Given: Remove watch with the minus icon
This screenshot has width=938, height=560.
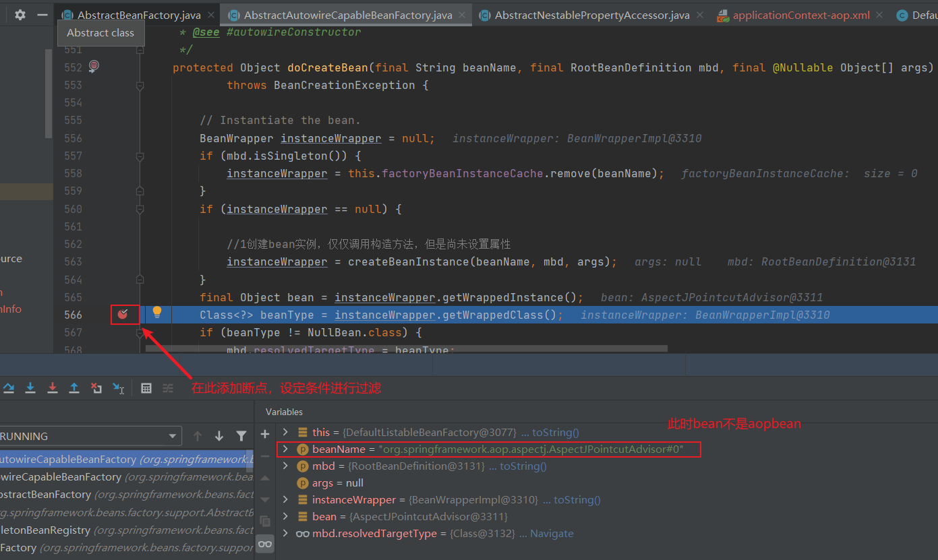Looking at the screenshot, I should pyautogui.click(x=265, y=456).
